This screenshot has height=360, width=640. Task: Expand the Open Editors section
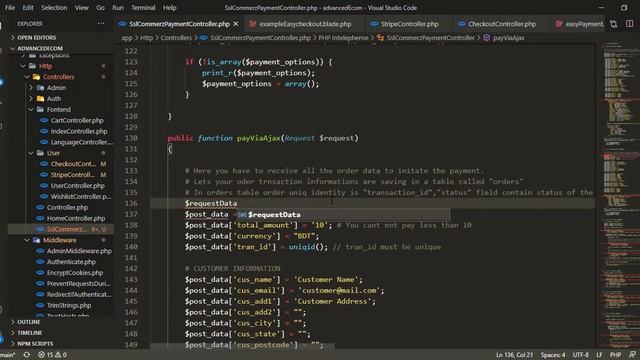pos(36,38)
